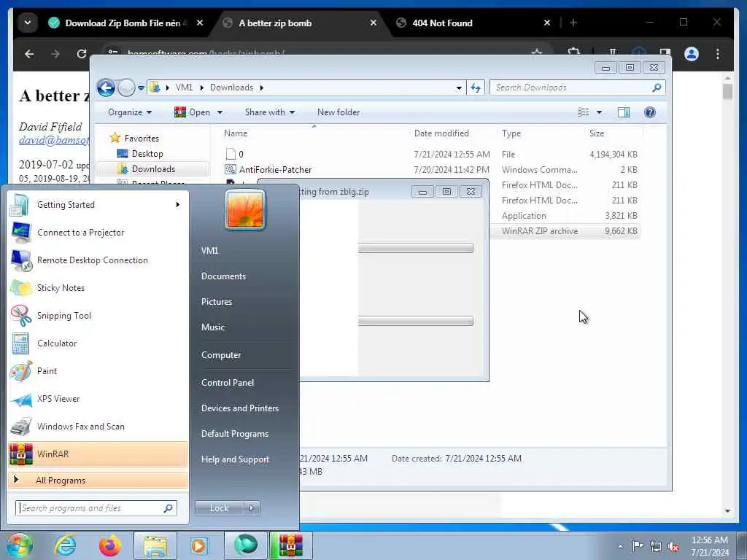This screenshot has height=560, width=747.
Task: Reload the browser page
Action: (82, 54)
